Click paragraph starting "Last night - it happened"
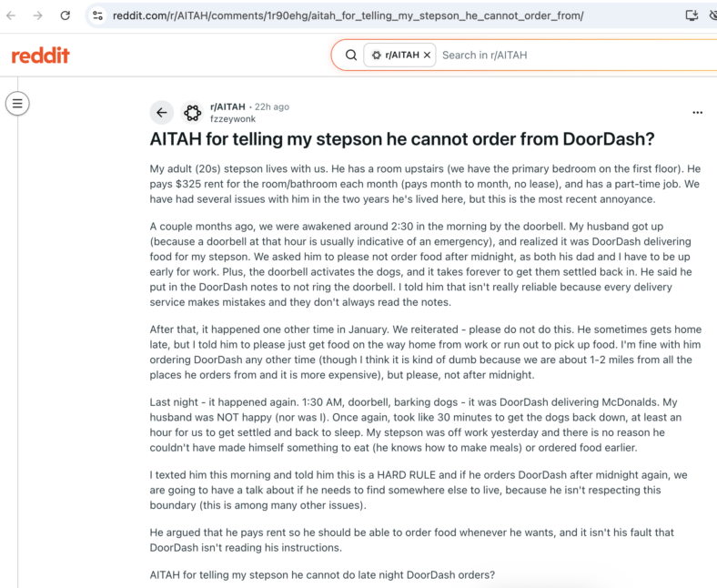Viewport: 717px width, 588px height. coord(416,425)
